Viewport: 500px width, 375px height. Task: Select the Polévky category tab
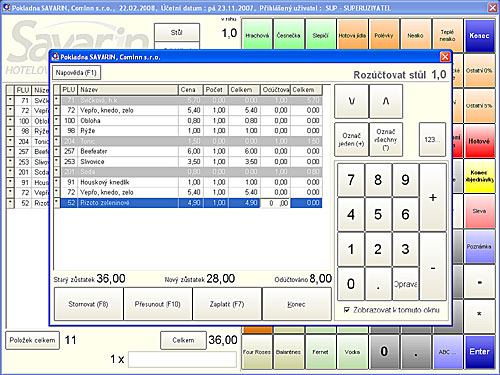click(384, 36)
